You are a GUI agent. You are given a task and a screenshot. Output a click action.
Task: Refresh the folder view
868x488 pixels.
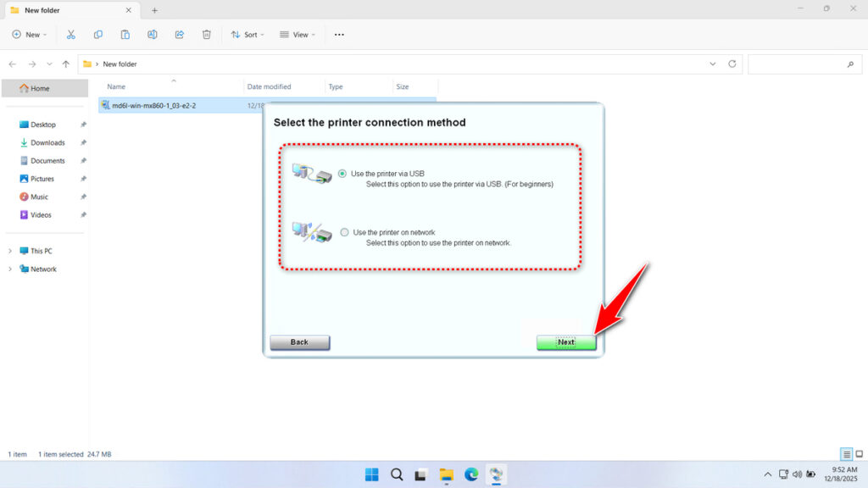point(732,64)
